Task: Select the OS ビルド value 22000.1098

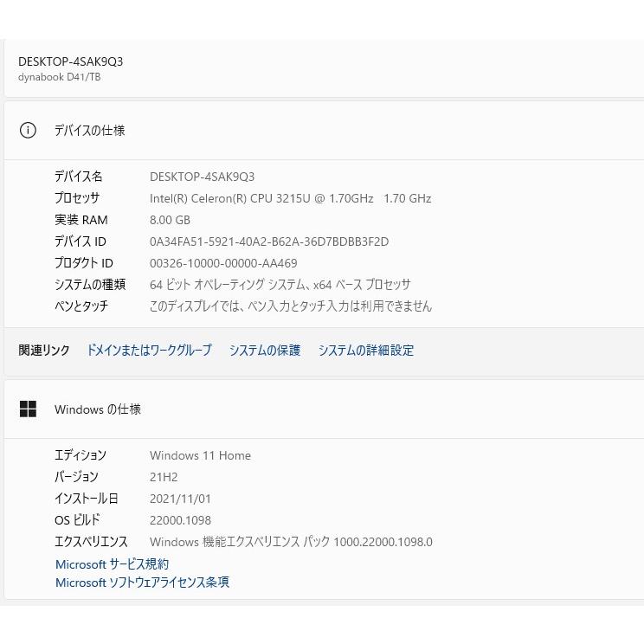Action: [x=180, y=520]
